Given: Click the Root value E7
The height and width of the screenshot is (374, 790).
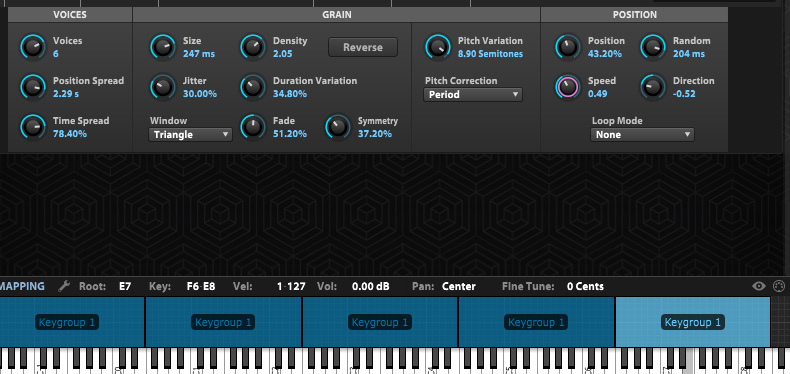Looking at the screenshot, I should (x=125, y=286).
